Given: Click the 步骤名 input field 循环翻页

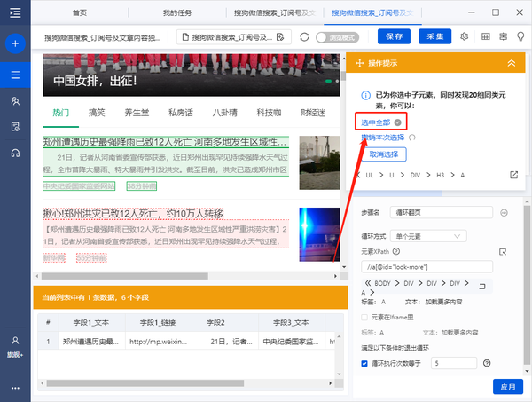Looking at the screenshot, I should (x=441, y=213).
